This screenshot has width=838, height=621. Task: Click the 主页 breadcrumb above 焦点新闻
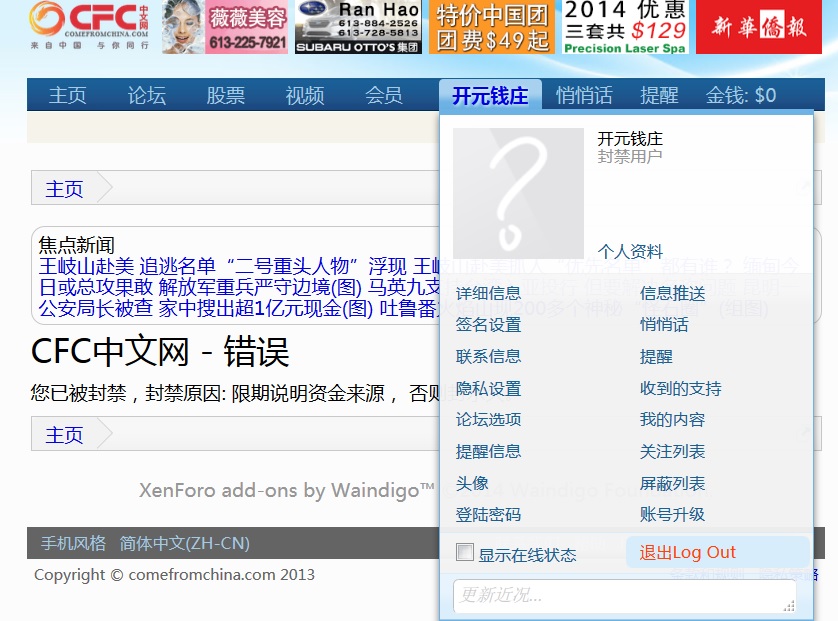click(65, 189)
